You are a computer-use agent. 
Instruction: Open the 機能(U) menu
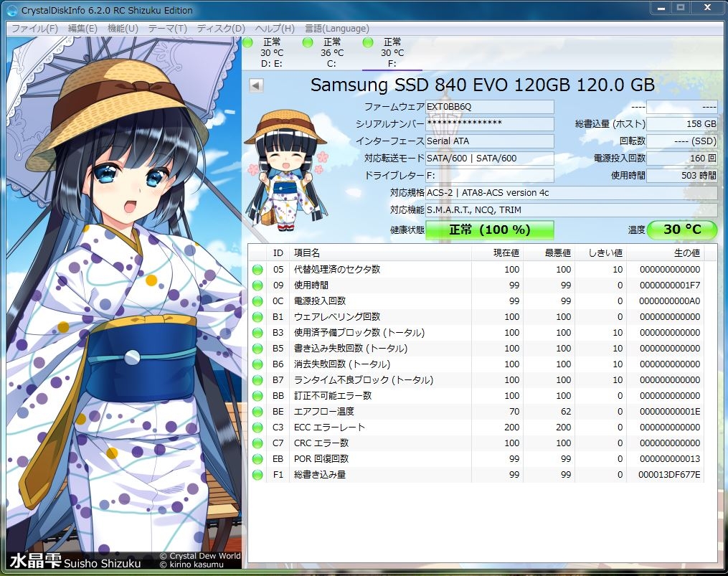pos(123,29)
